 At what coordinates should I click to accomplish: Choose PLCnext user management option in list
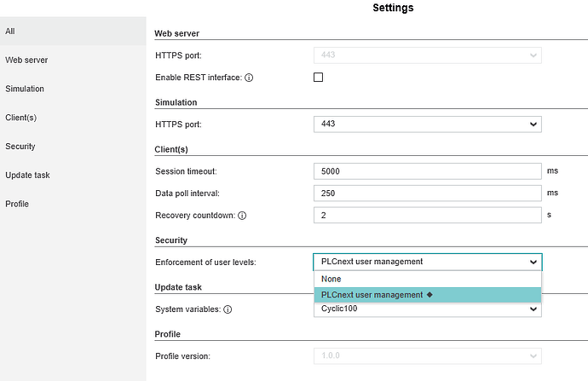(427, 295)
